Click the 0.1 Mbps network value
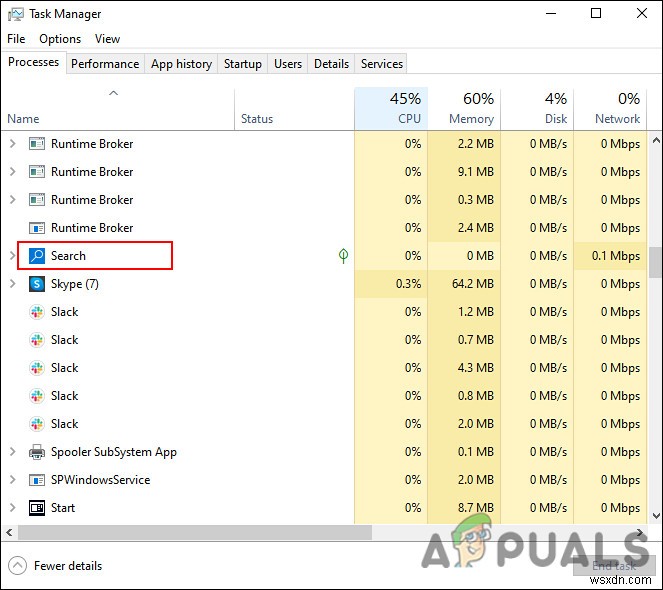Viewport: 663px width, 590px height. (616, 256)
